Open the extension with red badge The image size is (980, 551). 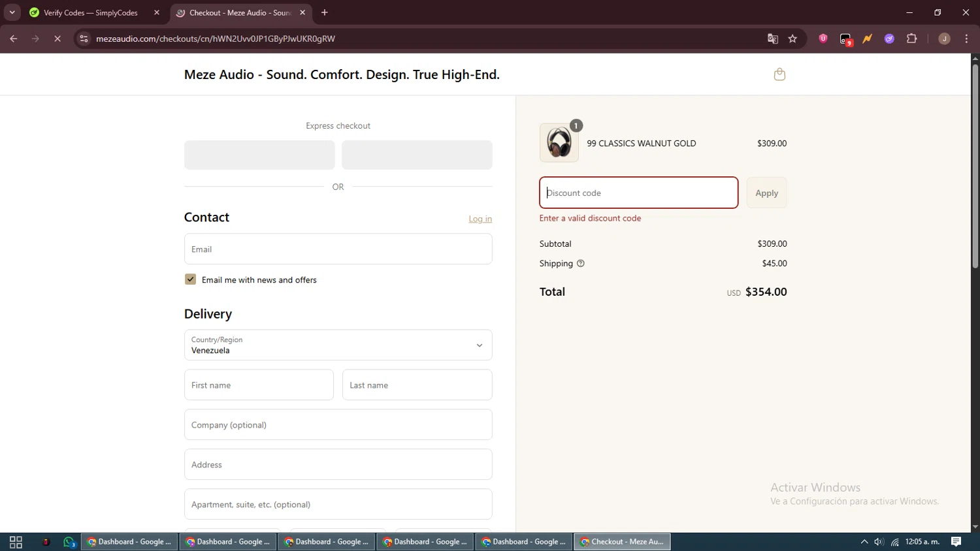(846, 40)
